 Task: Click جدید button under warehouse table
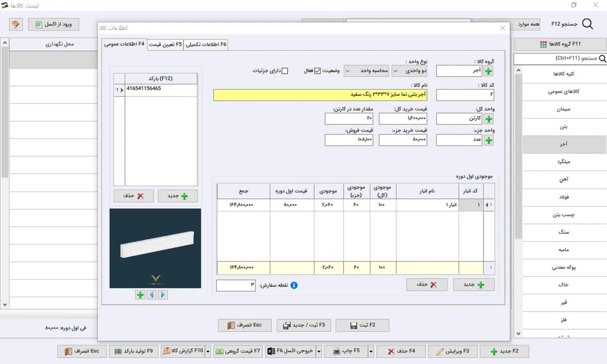(474, 284)
